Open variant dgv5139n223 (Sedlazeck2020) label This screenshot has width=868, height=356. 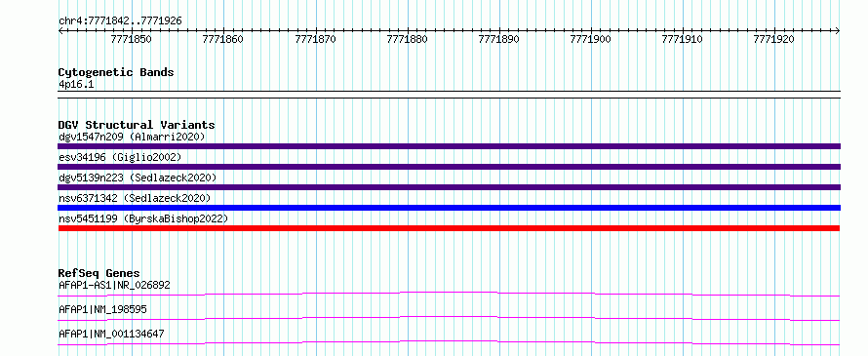click(138, 178)
